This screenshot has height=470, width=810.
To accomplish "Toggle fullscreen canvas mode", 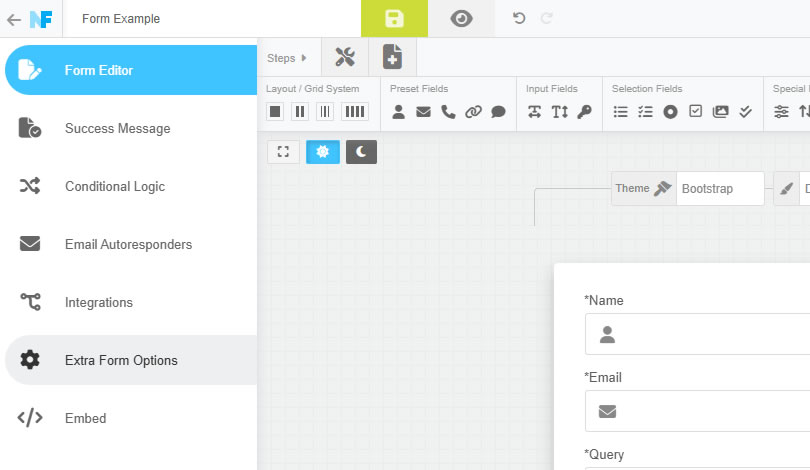I will click(283, 152).
